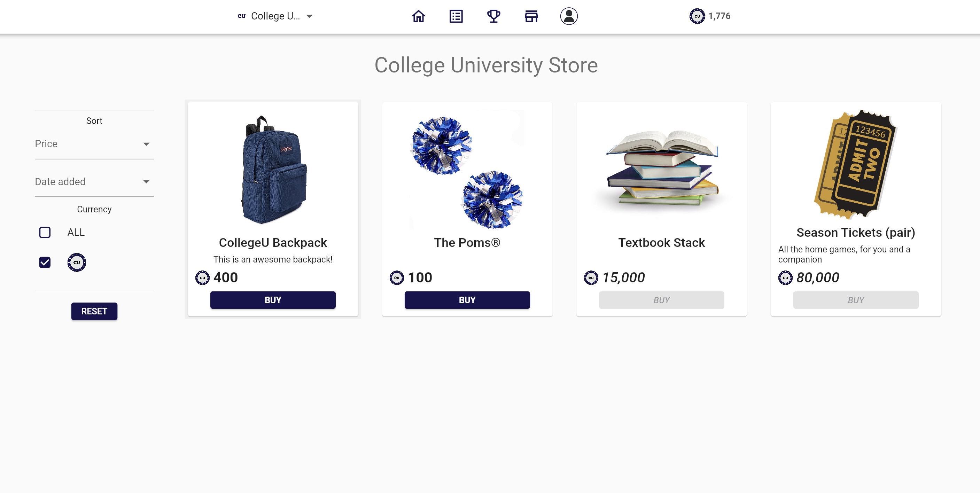
Task: Expand the Date added sort dropdown
Action: coord(94,182)
